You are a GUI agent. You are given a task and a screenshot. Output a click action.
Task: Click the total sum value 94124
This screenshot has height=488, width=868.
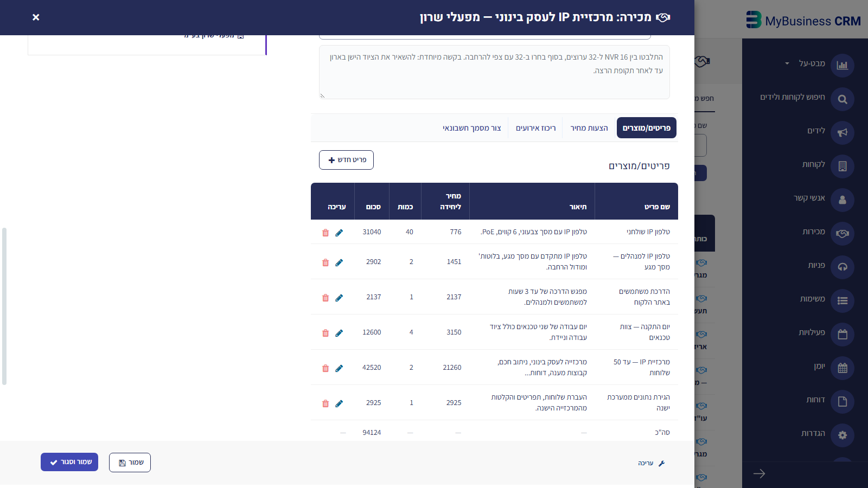click(x=372, y=433)
